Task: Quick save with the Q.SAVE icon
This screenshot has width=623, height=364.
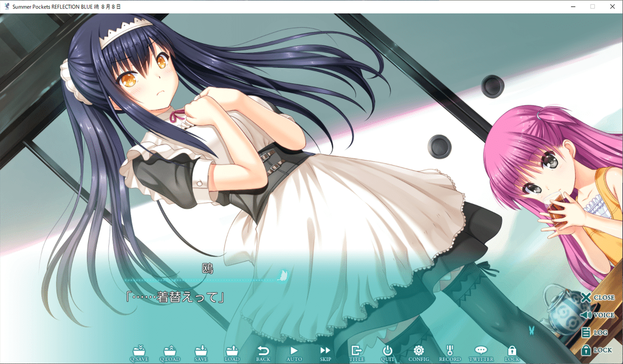Action: point(139,353)
